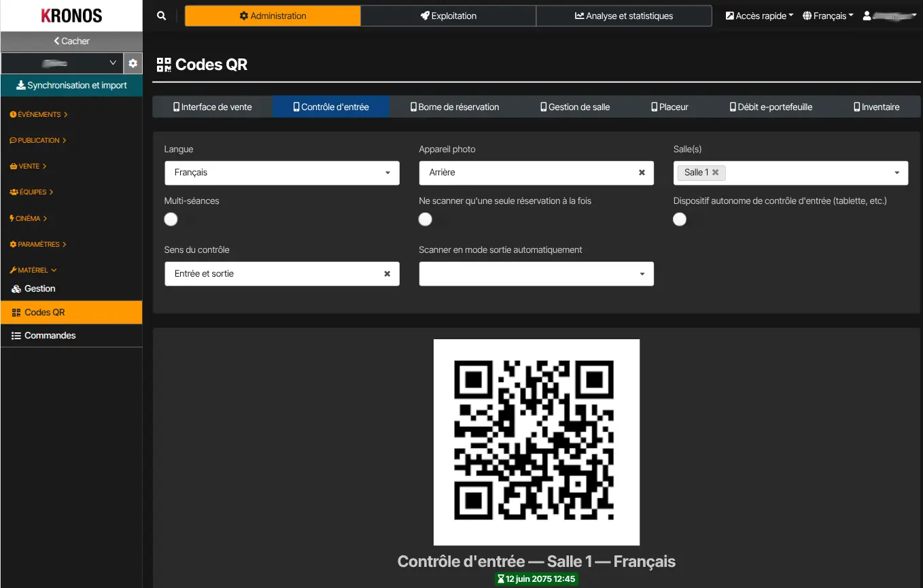Screen dimensions: 923x588
Task: Open Débit e-portefeuille tab
Action: [x=771, y=107]
